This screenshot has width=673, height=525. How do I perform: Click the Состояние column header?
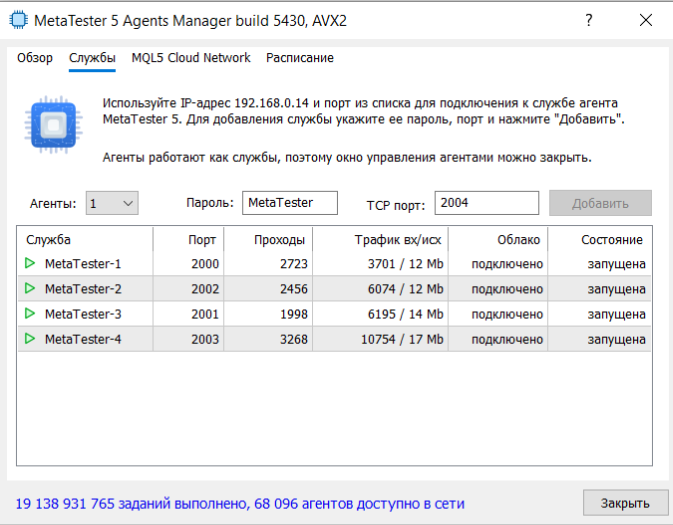(611, 240)
